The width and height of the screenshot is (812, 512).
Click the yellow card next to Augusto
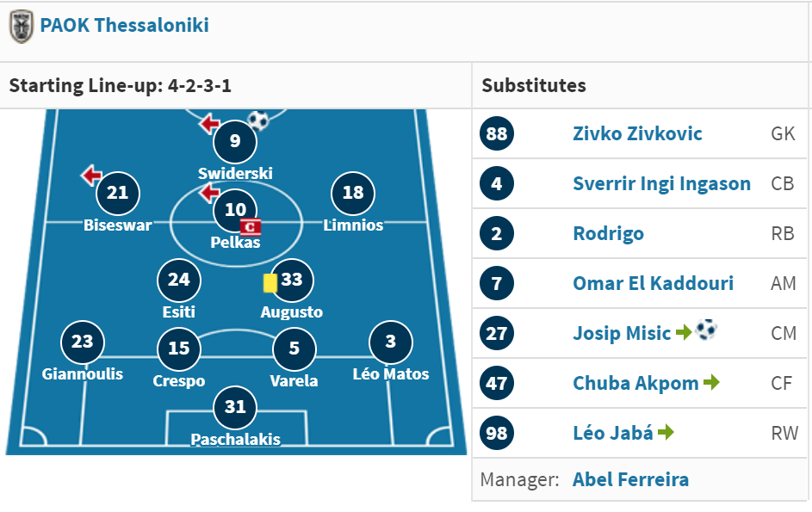(x=270, y=282)
